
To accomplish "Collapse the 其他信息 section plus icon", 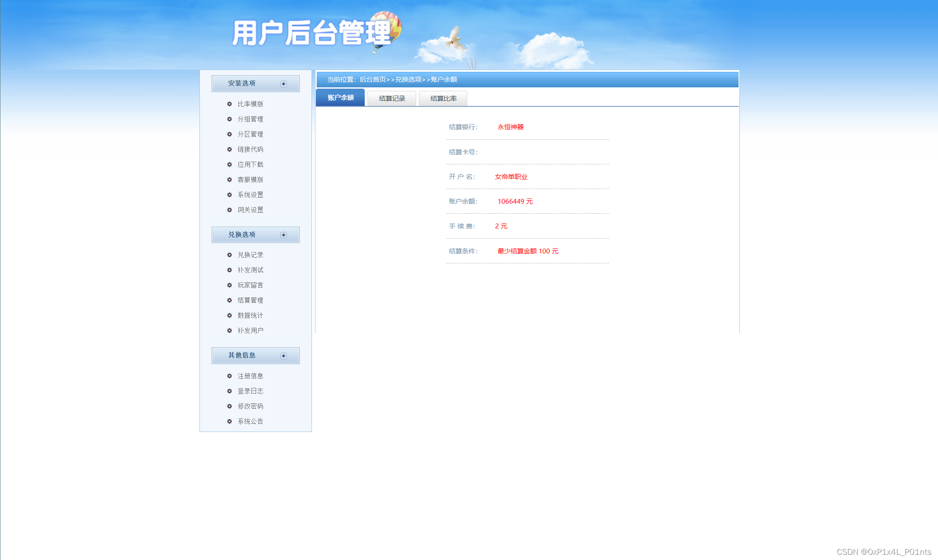I will 283,356.
